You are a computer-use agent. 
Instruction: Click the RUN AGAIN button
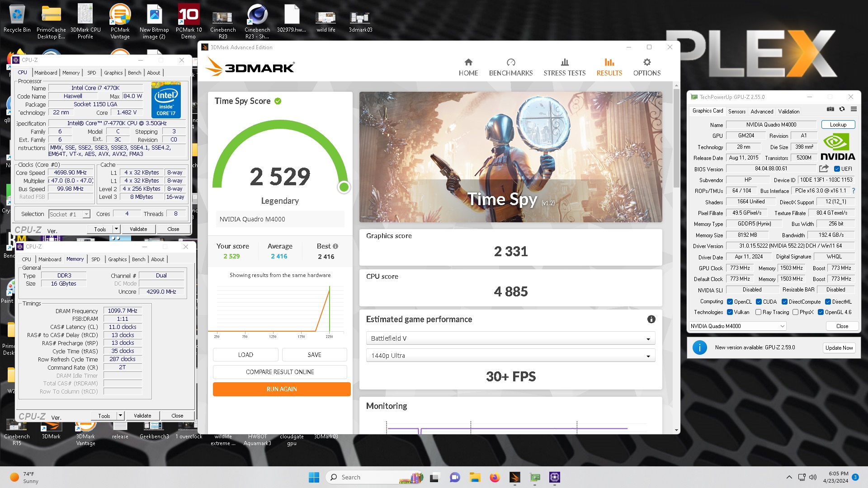pos(282,389)
